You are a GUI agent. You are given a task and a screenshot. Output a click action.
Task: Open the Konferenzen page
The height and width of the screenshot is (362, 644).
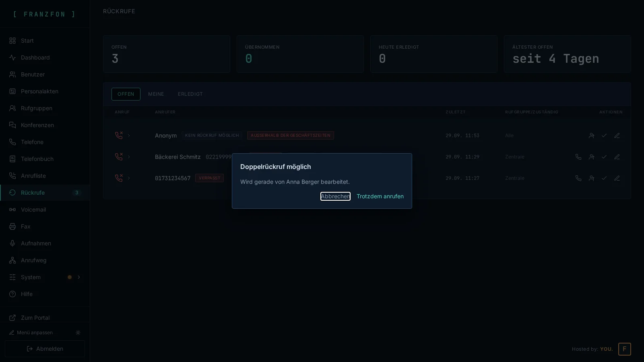(x=45, y=125)
